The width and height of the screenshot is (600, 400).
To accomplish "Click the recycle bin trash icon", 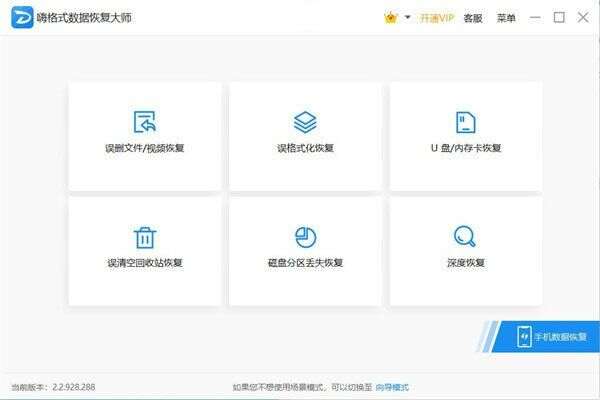I will coord(145,237).
